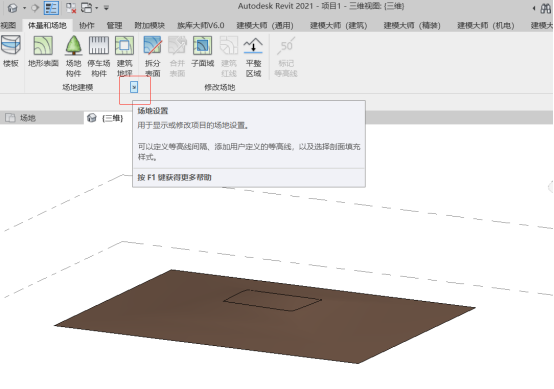
Task: Click the 修改场地 panel title
Action: point(220,87)
